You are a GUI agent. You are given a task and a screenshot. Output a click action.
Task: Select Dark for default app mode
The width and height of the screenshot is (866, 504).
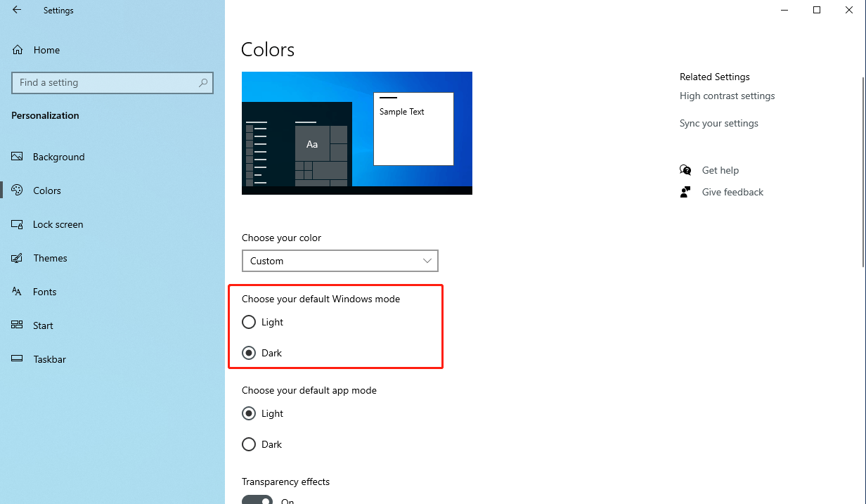pyautogui.click(x=249, y=444)
